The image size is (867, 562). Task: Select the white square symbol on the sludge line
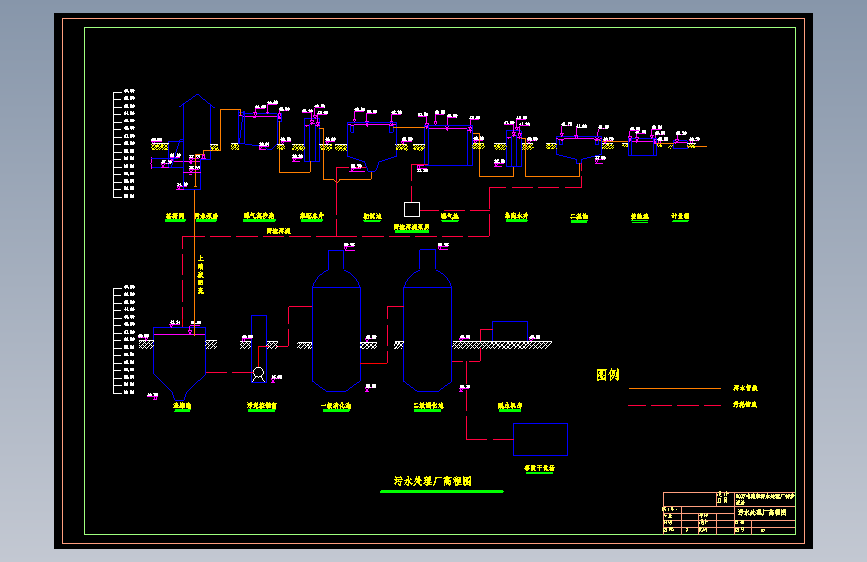(412, 209)
